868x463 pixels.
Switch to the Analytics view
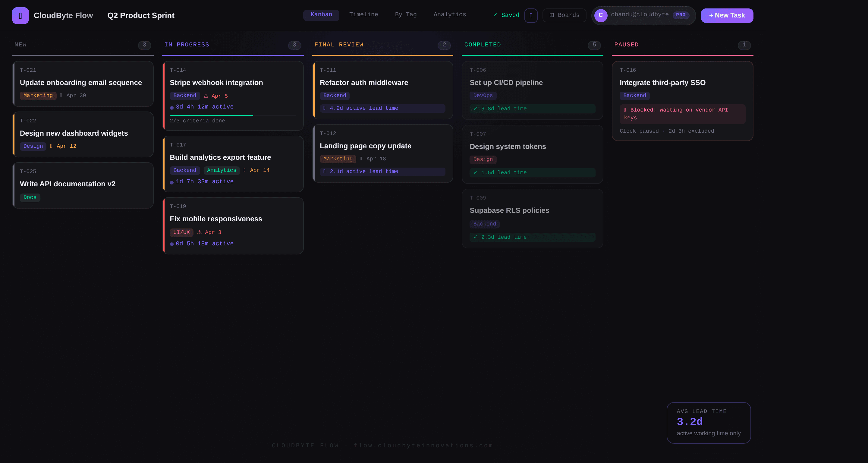(449, 14)
